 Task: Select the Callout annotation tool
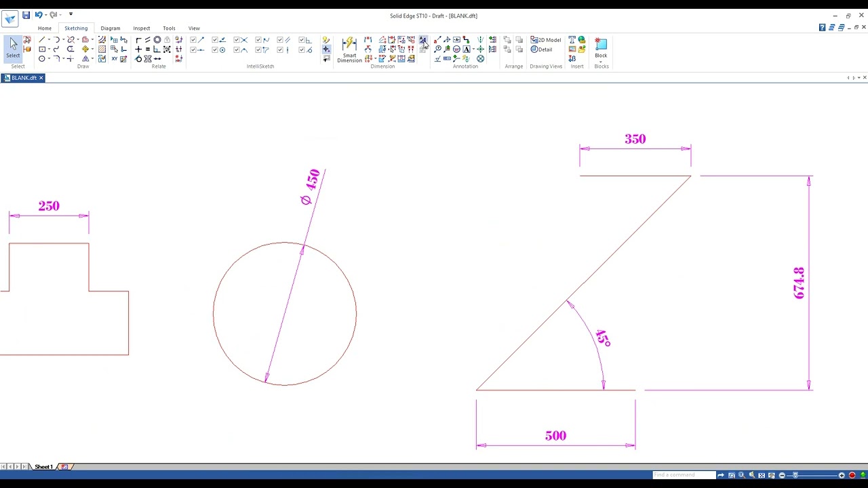click(438, 39)
